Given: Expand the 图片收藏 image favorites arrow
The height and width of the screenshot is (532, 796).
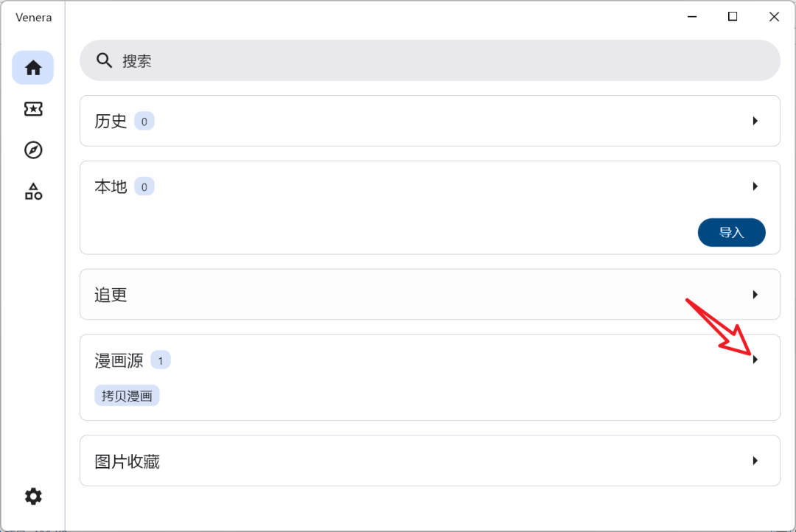Looking at the screenshot, I should (755, 461).
